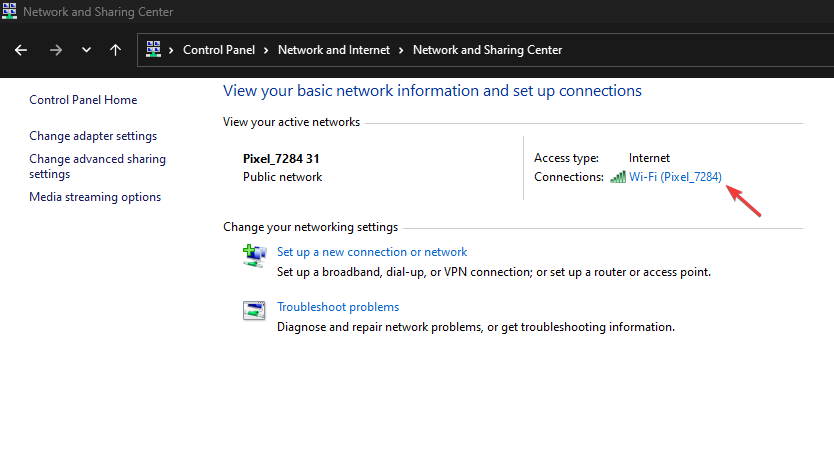Open Control Panel Home link
The height and width of the screenshot is (472, 834).
click(x=83, y=100)
